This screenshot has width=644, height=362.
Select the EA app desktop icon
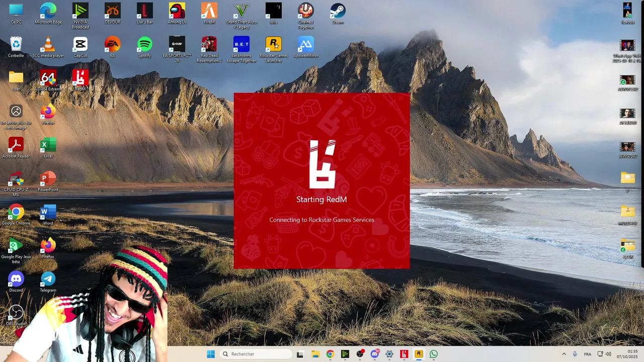(x=113, y=47)
